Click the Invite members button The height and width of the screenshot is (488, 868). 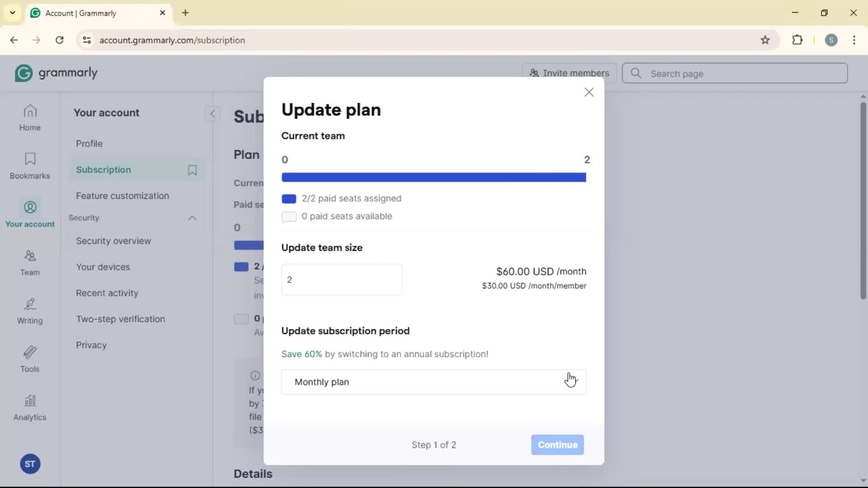(569, 73)
